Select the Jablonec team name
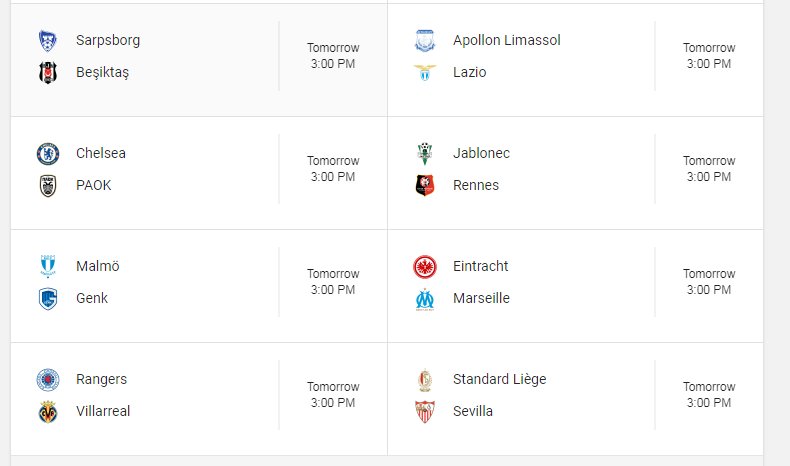The height and width of the screenshot is (466, 790). 481,153
